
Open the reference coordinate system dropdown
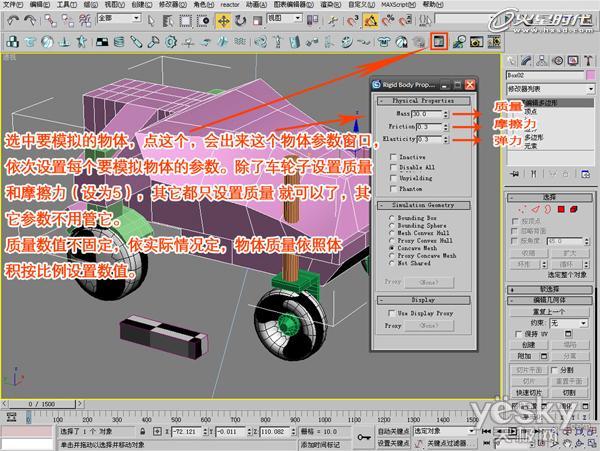(284, 18)
